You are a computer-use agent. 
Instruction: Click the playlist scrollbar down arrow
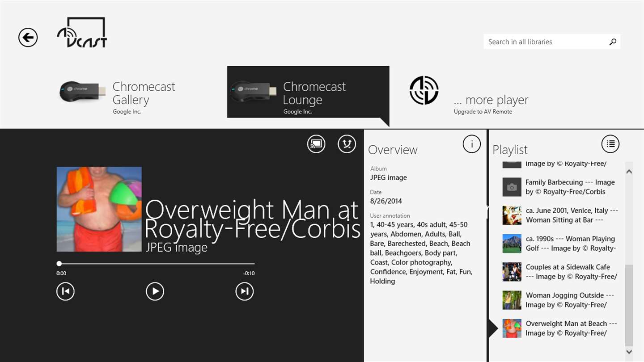[x=629, y=352]
